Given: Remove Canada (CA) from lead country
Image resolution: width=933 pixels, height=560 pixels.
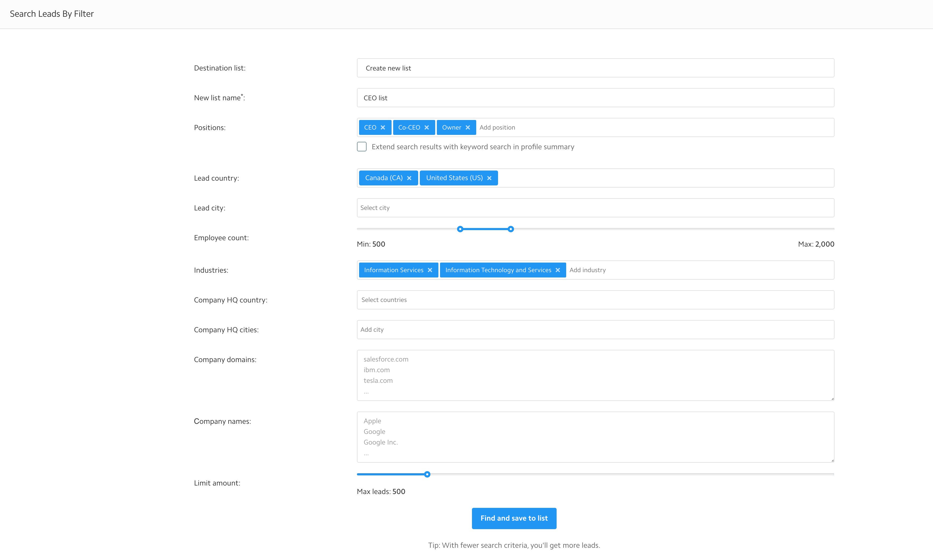Looking at the screenshot, I should coord(409,178).
